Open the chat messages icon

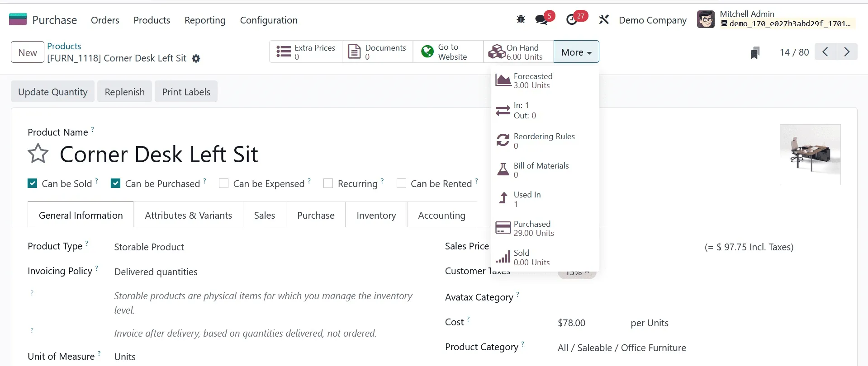(541, 19)
